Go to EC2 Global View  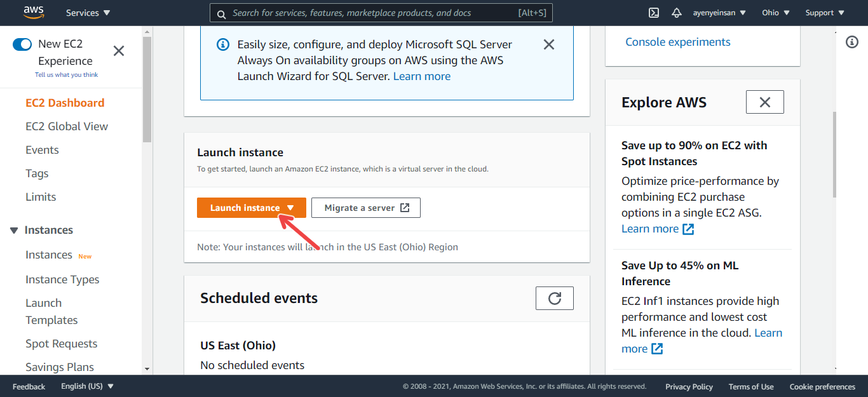point(67,126)
